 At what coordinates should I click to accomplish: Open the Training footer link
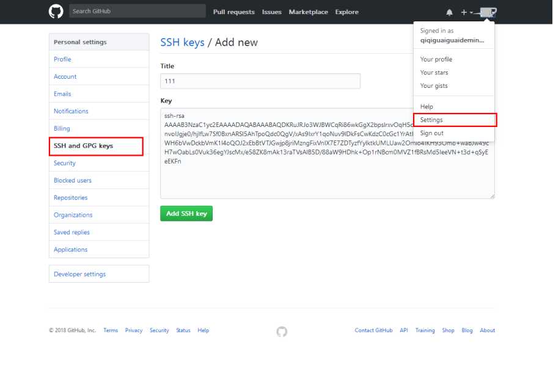[425, 330]
